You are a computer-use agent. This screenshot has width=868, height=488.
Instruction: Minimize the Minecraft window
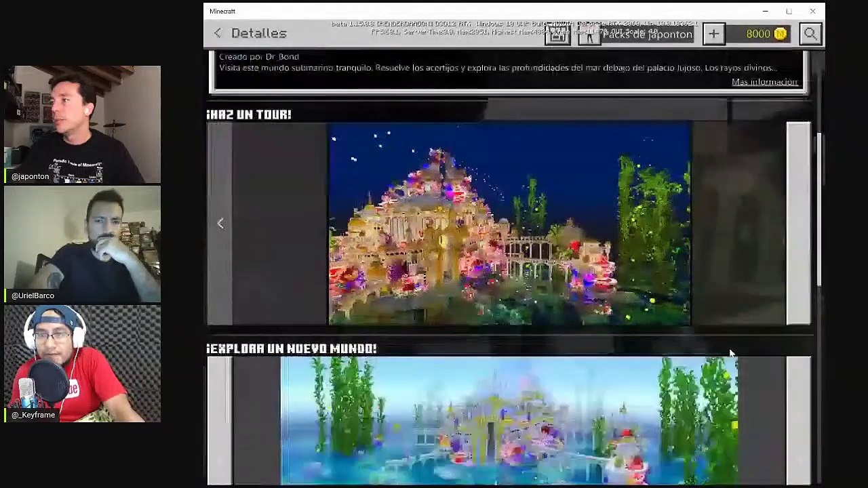pos(765,12)
